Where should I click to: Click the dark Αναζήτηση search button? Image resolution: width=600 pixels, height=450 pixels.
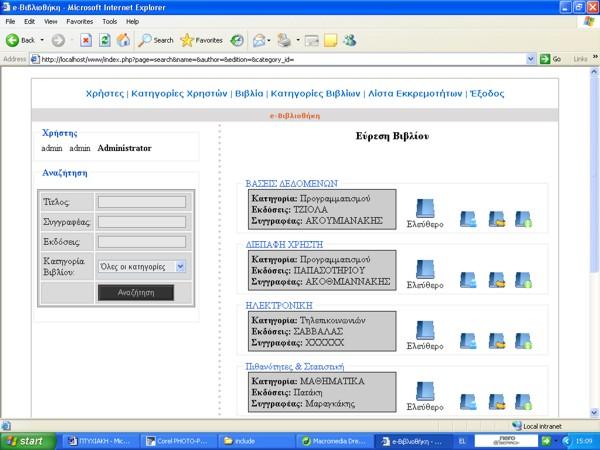136,293
